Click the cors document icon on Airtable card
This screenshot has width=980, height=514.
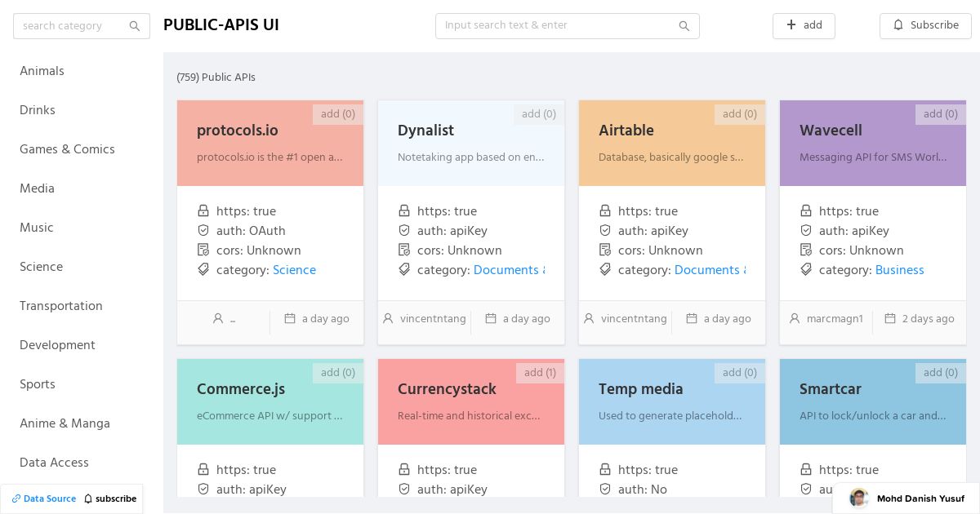(605, 250)
